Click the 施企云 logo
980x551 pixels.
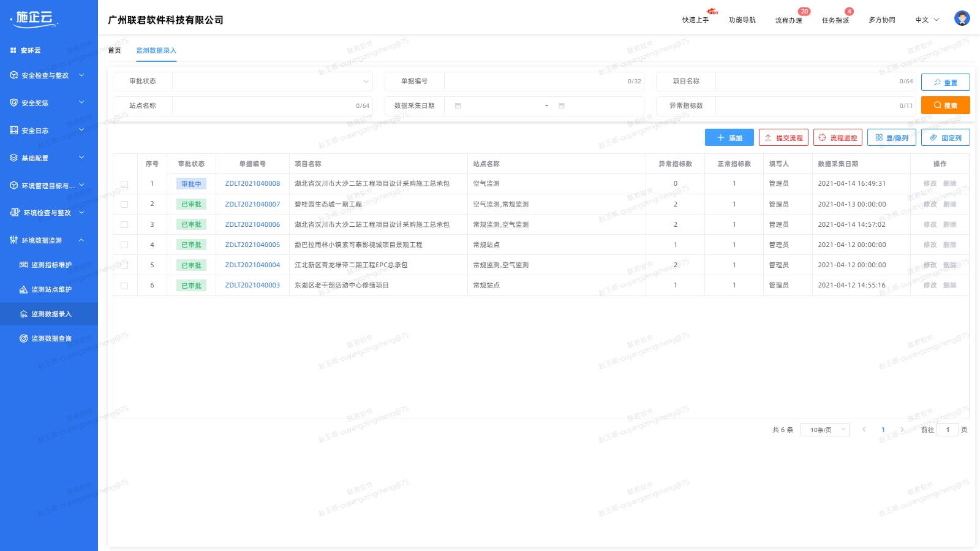35,18
